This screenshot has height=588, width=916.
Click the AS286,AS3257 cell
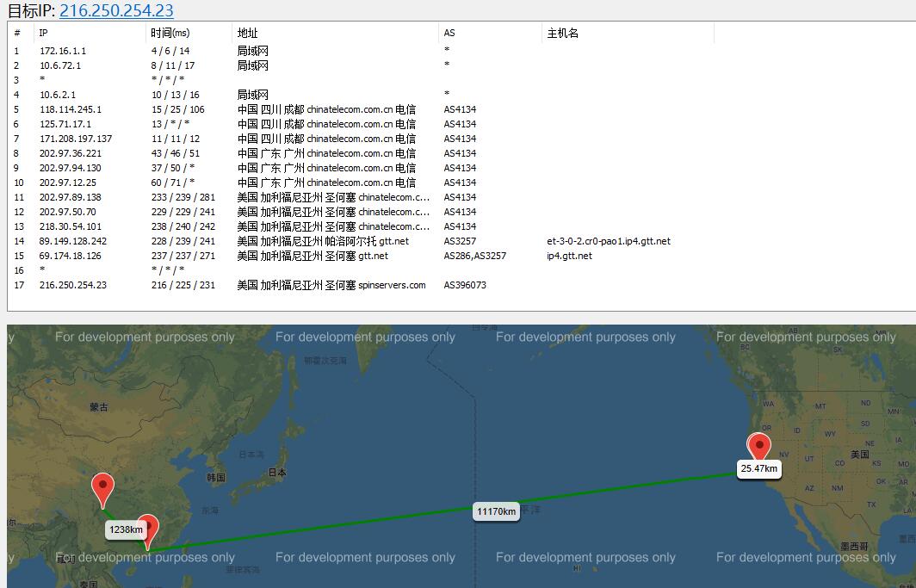point(474,256)
